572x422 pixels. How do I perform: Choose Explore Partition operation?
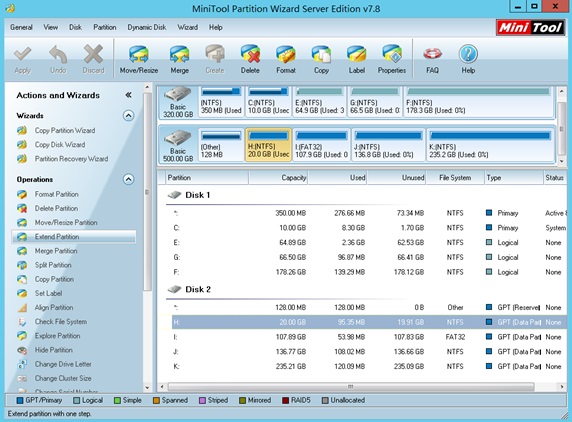tap(57, 336)
